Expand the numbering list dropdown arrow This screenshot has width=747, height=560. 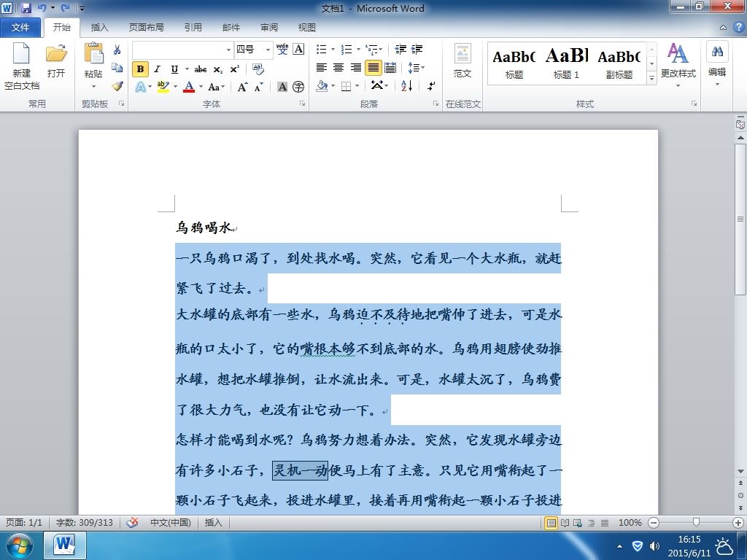[x=358, y=49]
